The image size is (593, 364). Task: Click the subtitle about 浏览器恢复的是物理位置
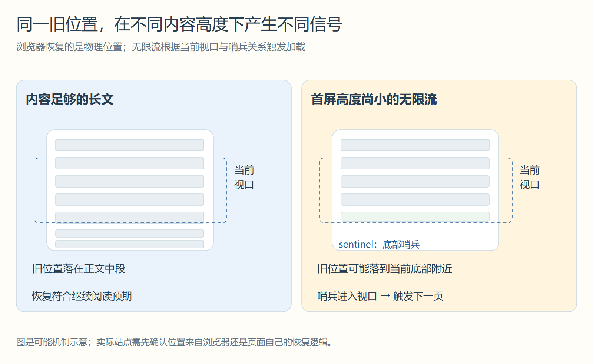(x=161, y=47)
